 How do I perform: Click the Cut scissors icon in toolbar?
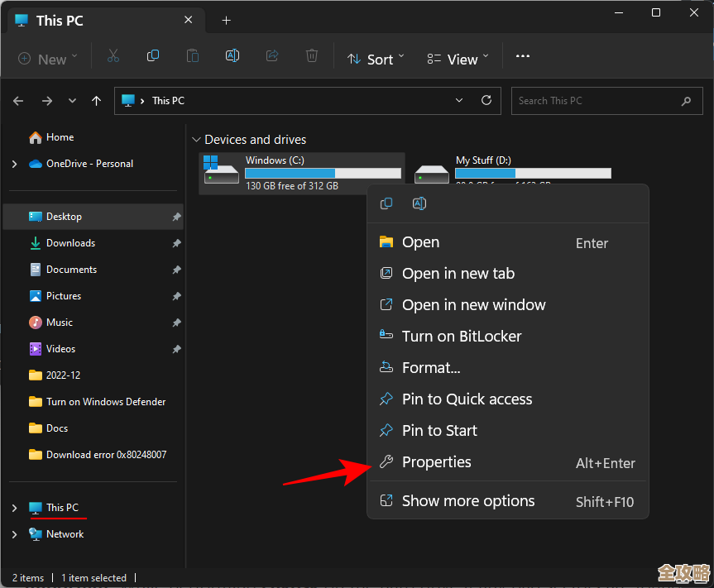point(113,57)
